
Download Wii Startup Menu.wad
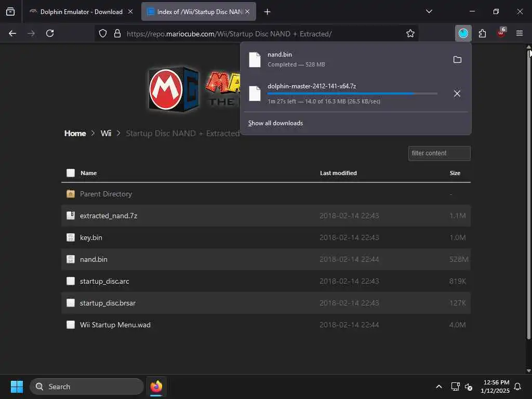115,325
